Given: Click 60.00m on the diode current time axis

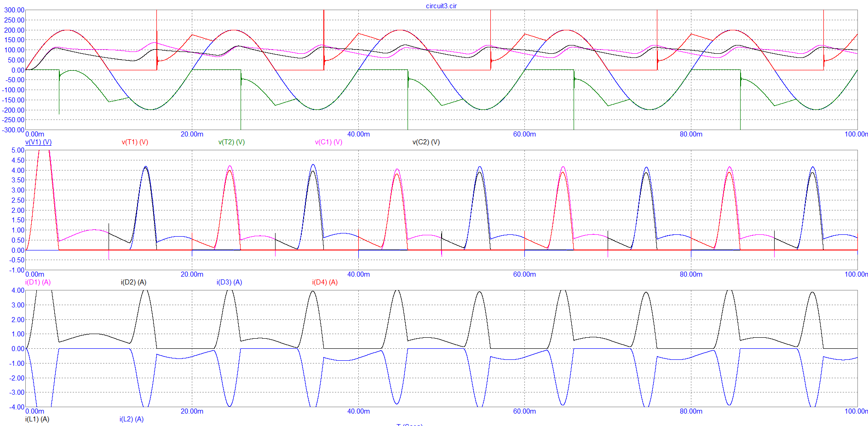Looking at the screenshot, I should point(524,274).
